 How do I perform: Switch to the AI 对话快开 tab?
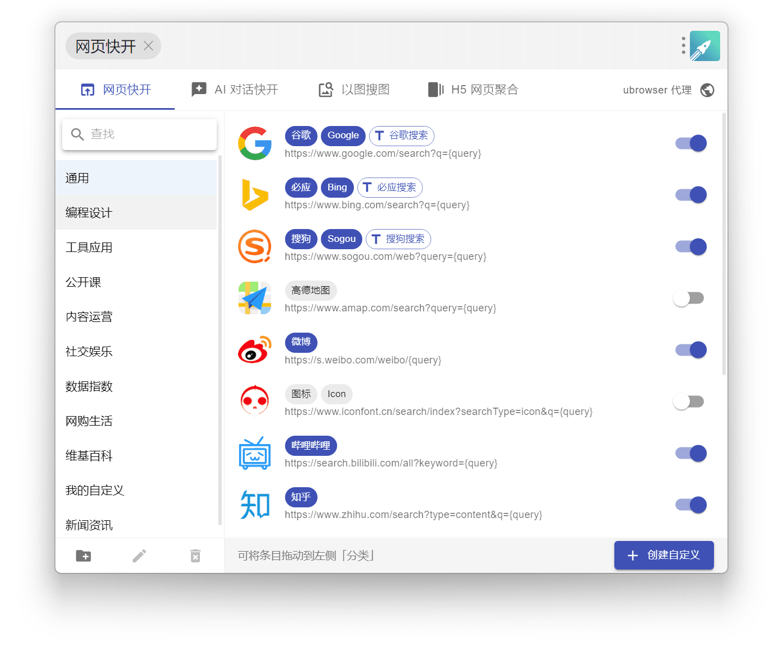coord(235,90)
